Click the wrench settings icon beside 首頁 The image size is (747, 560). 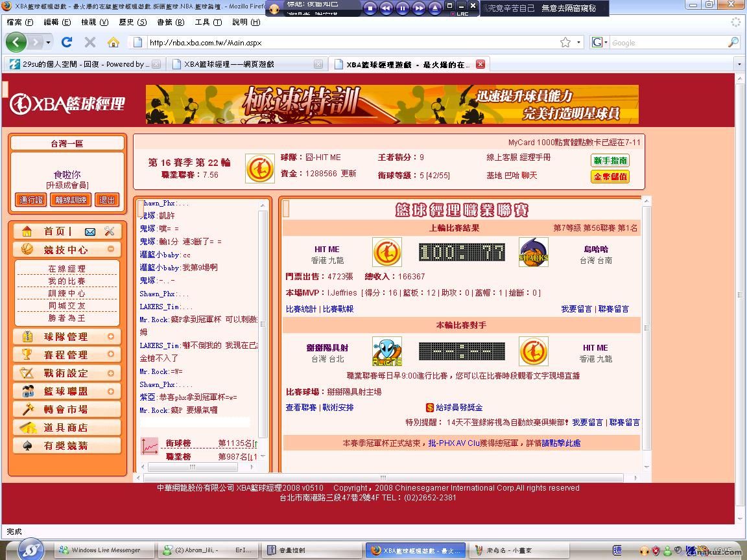pos(109,231)
